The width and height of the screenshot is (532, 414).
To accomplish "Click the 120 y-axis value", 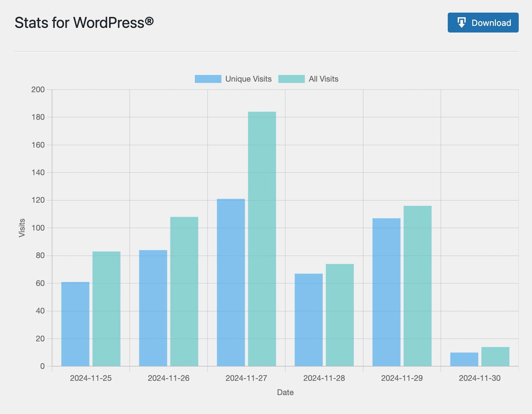I will [38, 200].
